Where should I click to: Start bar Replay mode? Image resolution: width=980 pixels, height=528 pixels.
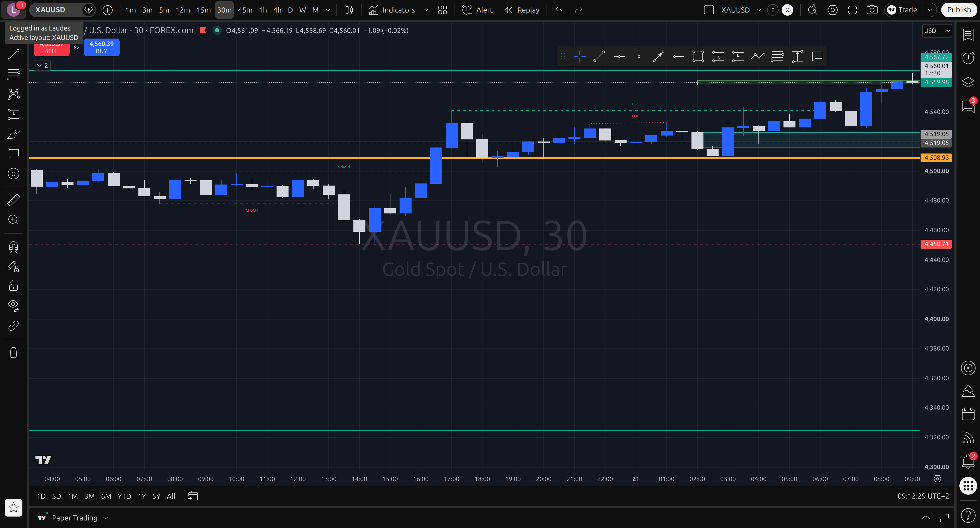tap(522, 10)
